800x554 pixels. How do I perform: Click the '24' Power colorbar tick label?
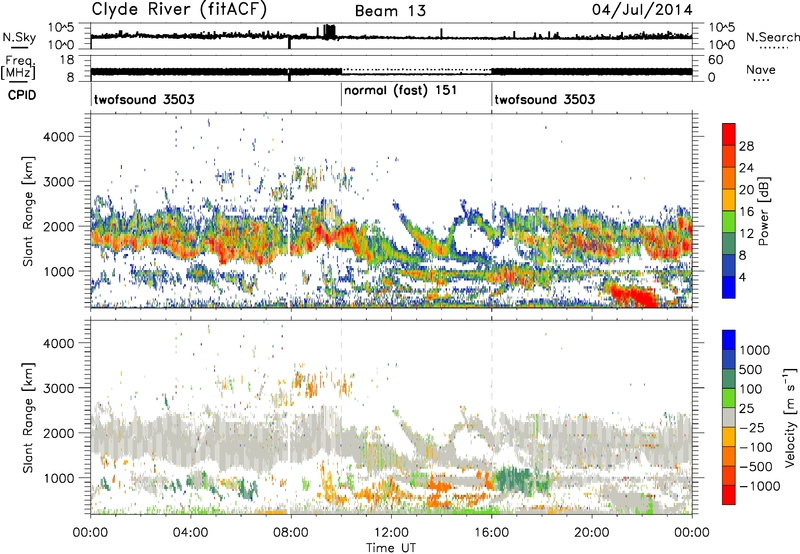tap(746, 168)
